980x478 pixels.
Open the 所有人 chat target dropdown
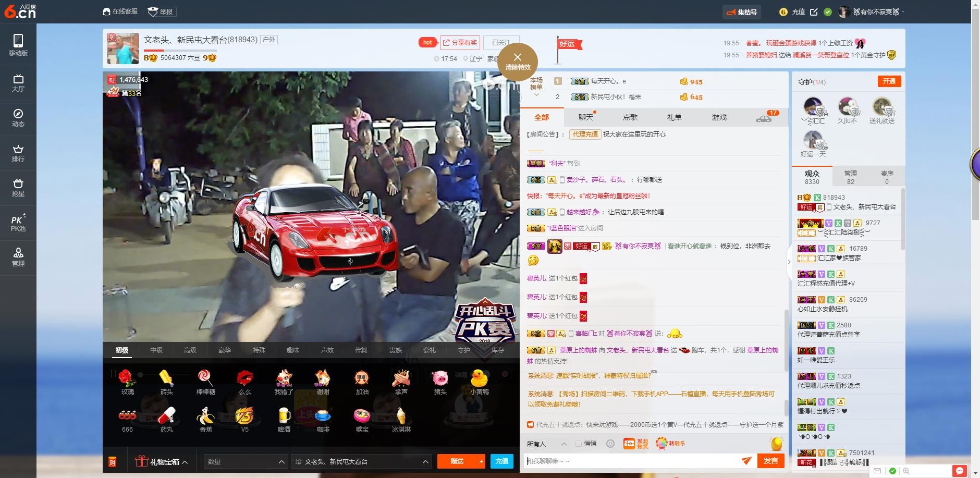(547, 444)
